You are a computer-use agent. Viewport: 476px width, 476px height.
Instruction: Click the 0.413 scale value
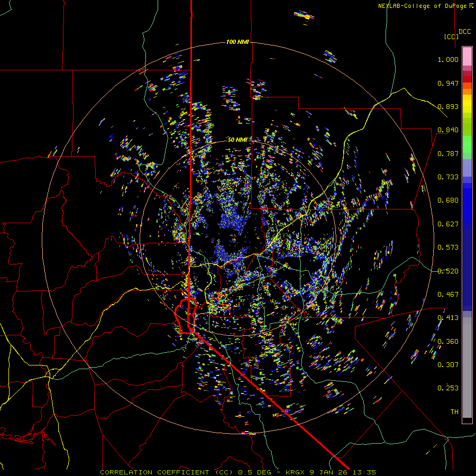click(x=448, y=318)
